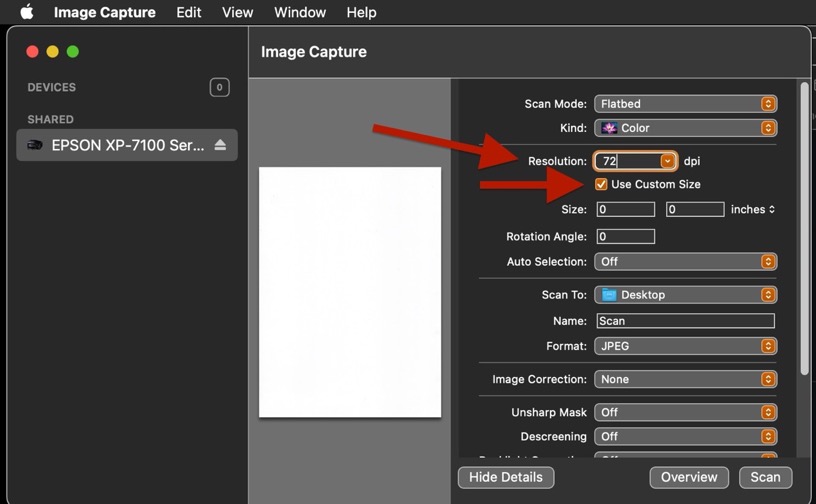Open the Kind Color dropdown
The width and height of the screenshot is (816, 504).
tap(685, 128)
